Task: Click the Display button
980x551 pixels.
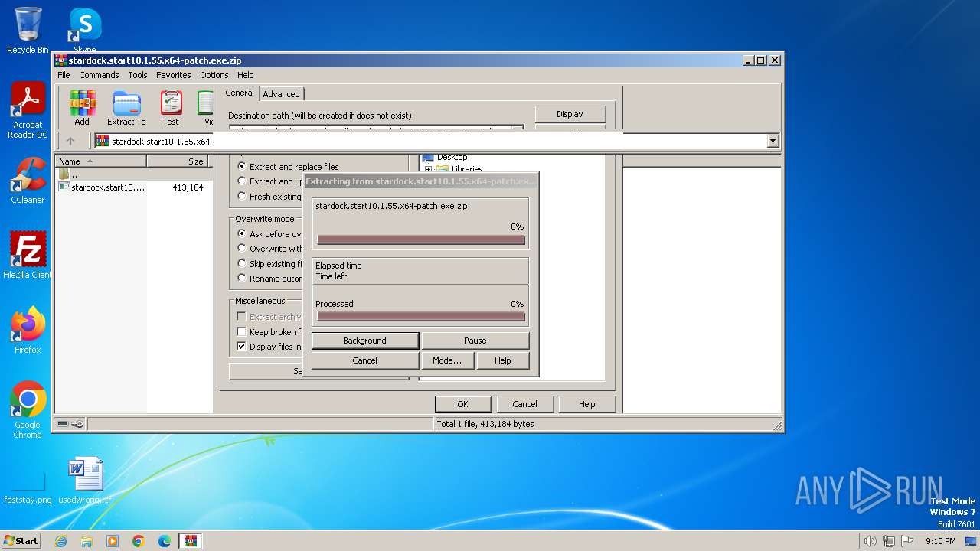Action: 570,114
